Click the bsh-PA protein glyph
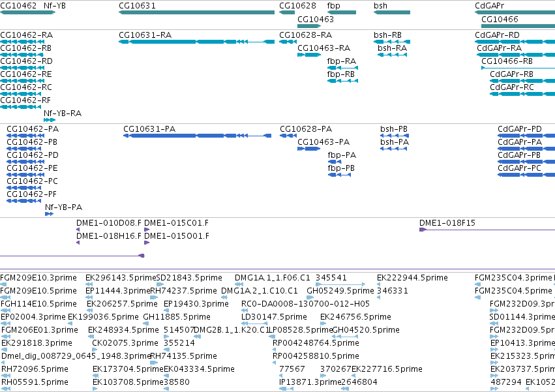This screenshot has height=392, width=555. pos(394,149)
